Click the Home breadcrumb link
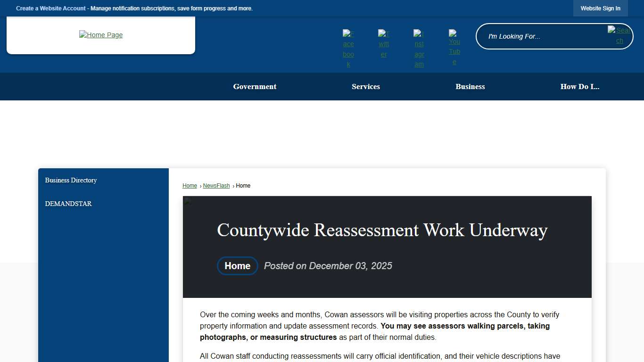This screenshot has width=644, height=362. pos(190,185)
